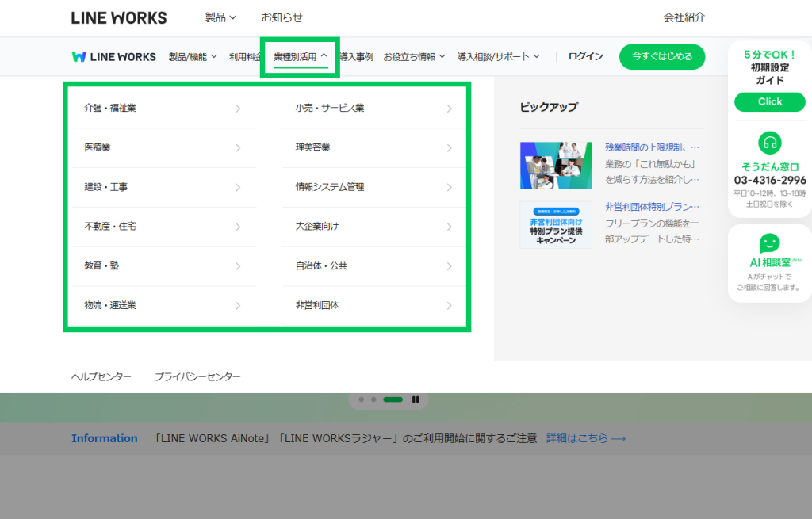
Task: Expand the 製品 dropdown in top header
Action: (220, 17)
